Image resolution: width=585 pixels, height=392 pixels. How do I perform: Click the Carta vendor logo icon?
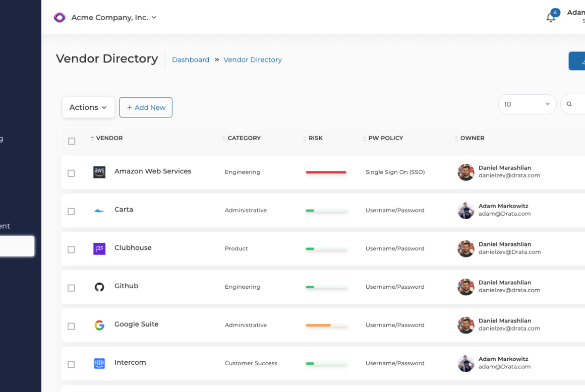(x=99, y=211)
